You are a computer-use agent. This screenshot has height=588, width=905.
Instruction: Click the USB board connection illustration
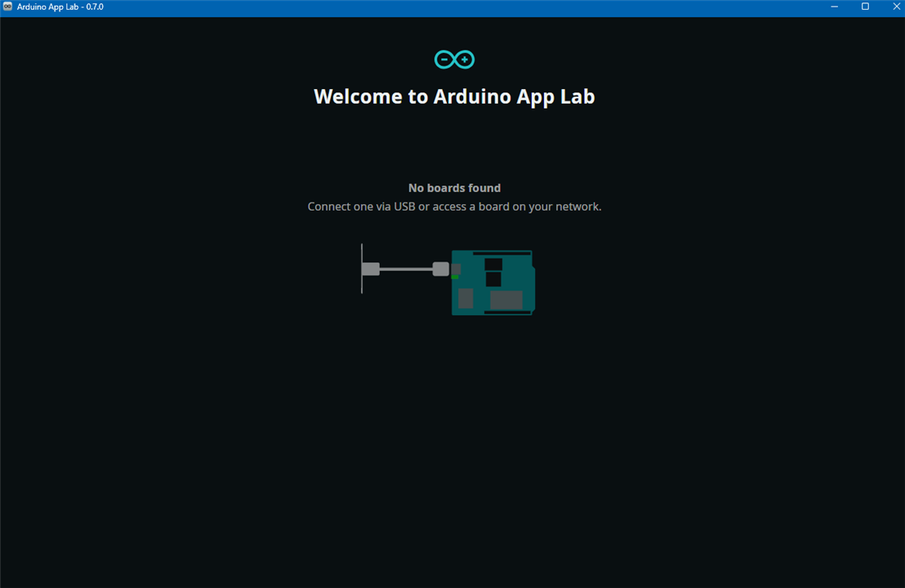(x=448, y=280)
